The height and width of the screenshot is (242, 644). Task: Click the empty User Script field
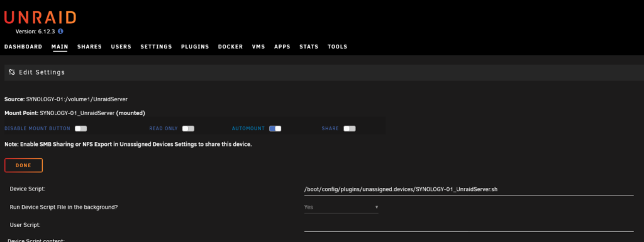tap(469, 225)
